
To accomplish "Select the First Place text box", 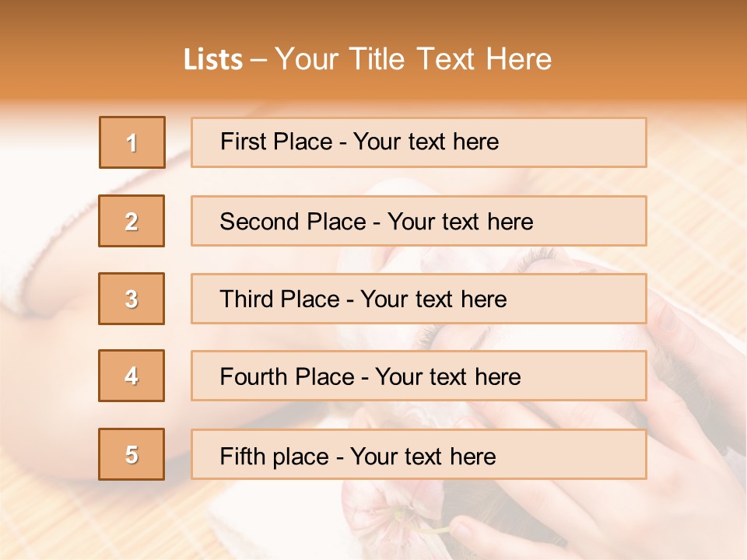I will click(419, 142).
